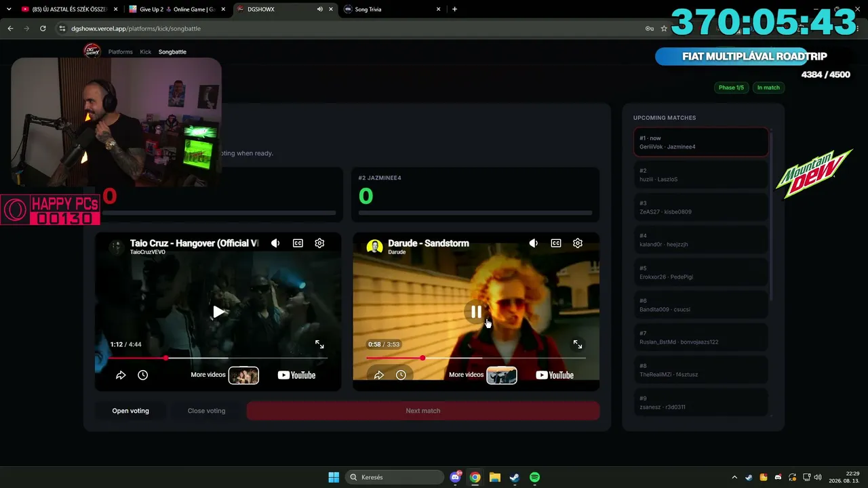The height and width of the screenshot is (488, 868).
Task: Click the Open voting button
Action: click(x=130, y=411)
